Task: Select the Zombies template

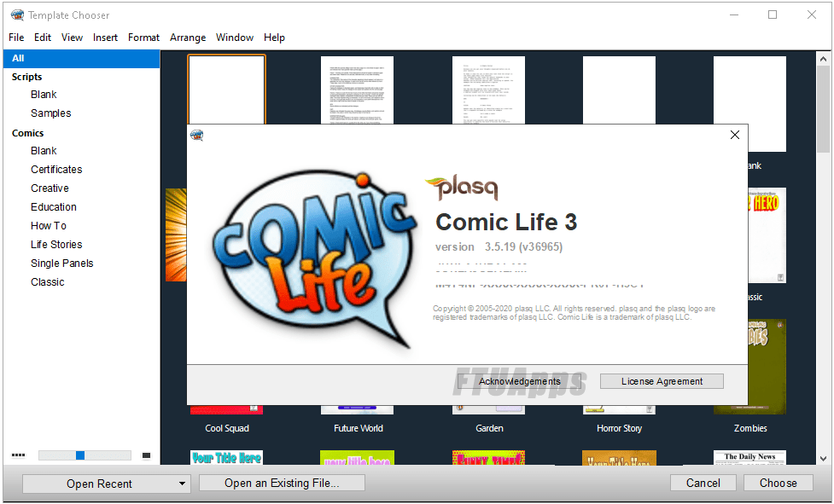Action: click(767, 367)
